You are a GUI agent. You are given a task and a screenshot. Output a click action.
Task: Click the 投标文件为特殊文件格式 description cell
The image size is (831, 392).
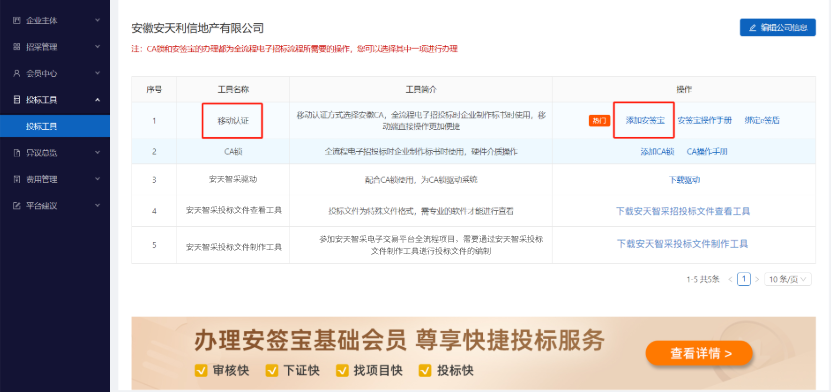[421, 211]
